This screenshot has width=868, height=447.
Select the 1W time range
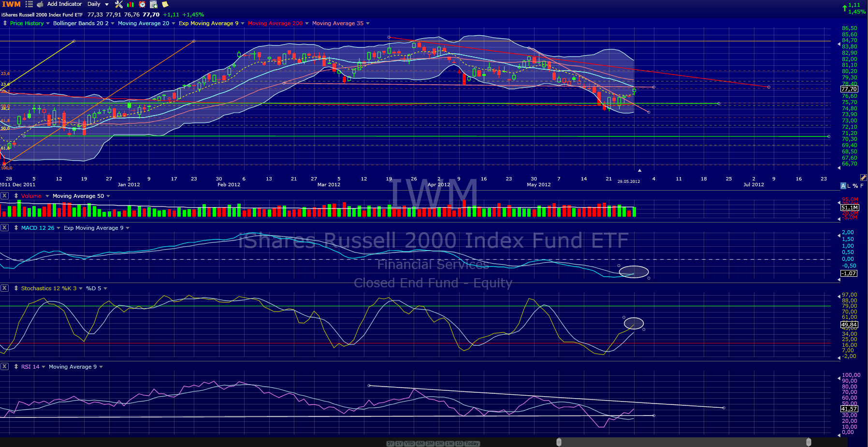[x=449, y=444]
